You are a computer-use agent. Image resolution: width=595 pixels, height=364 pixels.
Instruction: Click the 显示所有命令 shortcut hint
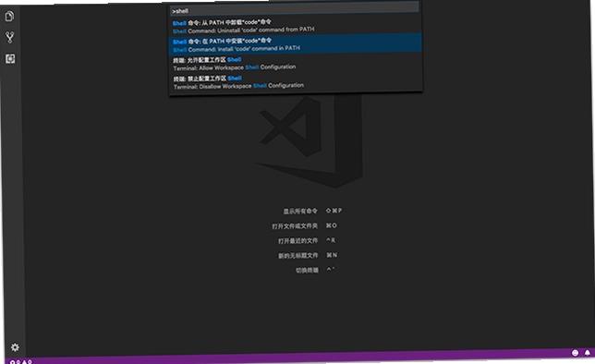(x=312, y=211)
